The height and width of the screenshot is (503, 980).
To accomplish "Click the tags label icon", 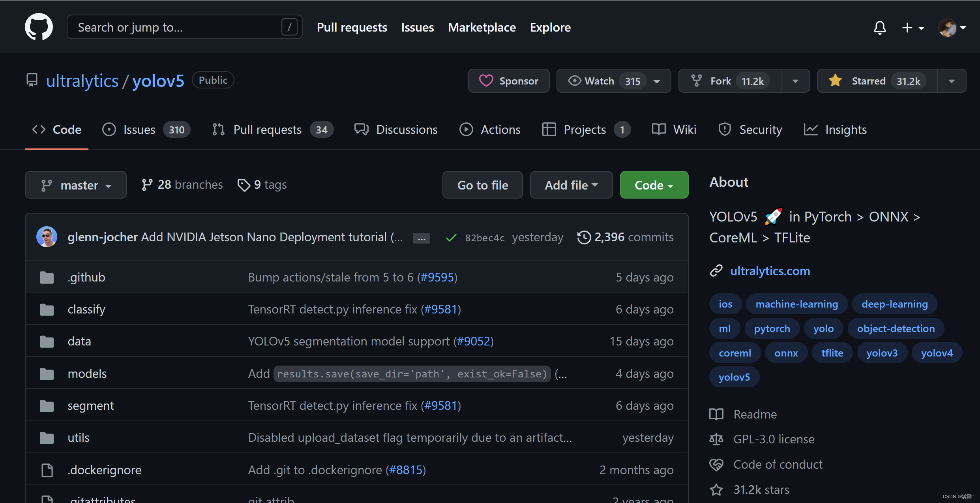I will (x=244, y=185).
